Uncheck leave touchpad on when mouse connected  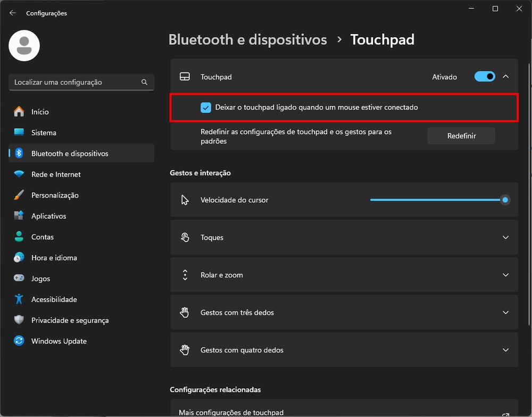click(206, 108)
